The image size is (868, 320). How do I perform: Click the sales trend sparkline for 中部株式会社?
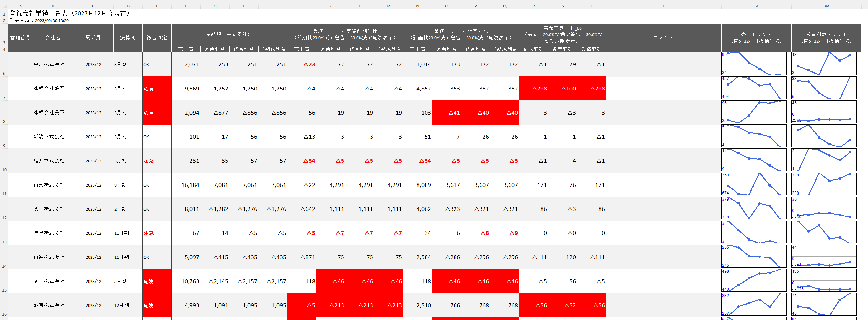[754, 64]
